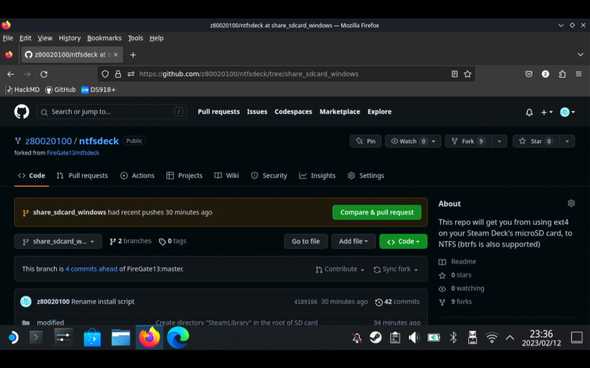Open the HackMD bookmark

[23, 90]
